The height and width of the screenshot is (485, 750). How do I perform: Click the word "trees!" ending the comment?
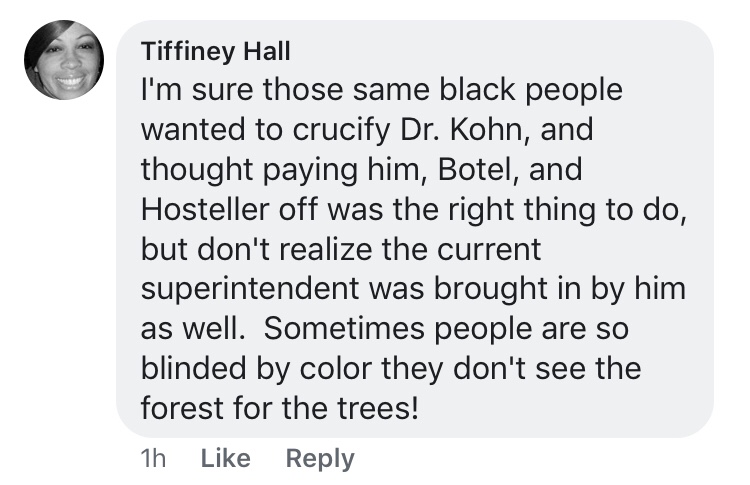pyautogui.click(x=373, y=409)
